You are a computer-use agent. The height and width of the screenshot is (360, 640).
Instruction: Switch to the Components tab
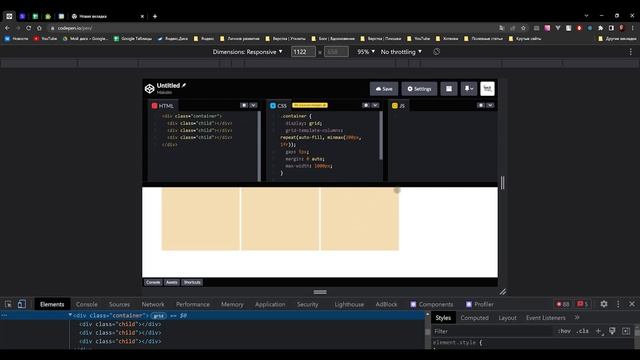[x=432, y=304]
